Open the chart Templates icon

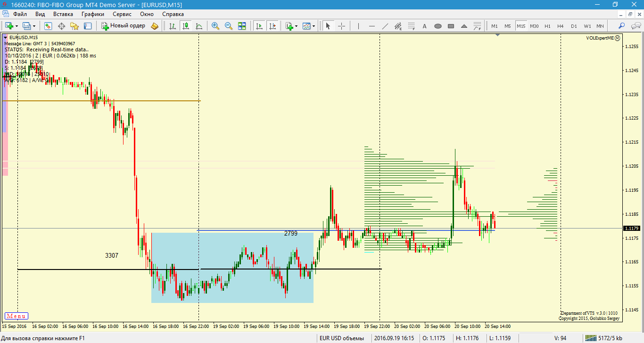[x=307, y=26]
